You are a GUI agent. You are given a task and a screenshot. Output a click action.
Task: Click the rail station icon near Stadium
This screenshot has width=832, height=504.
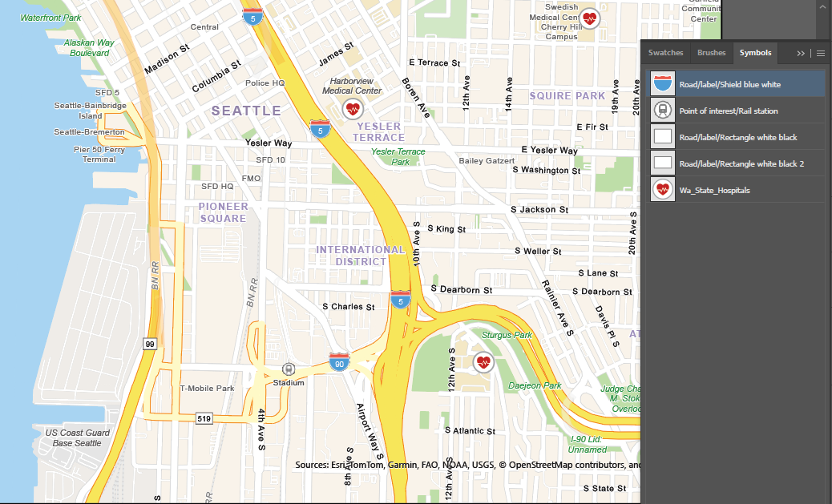288,368
